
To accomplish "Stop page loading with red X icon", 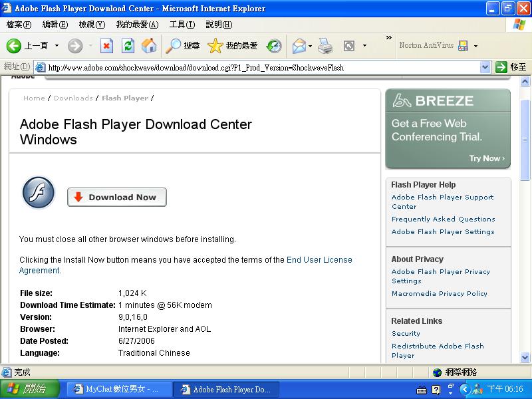I will coord(106,46).
